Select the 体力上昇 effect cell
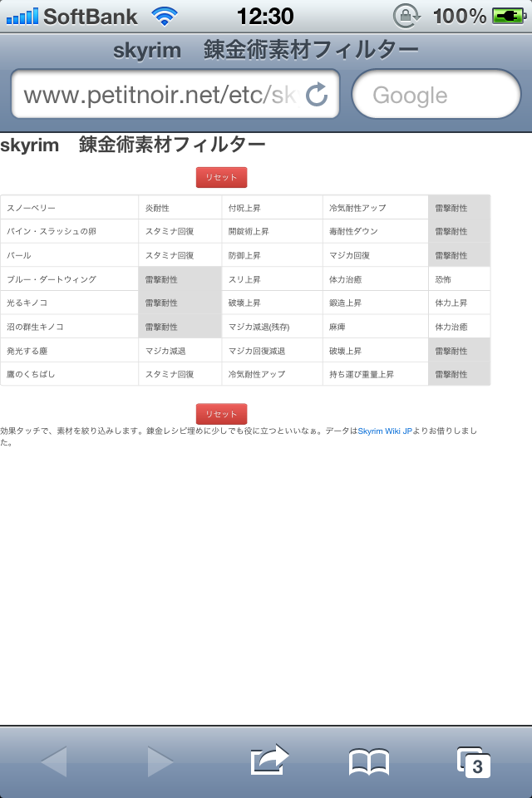Viewport: 532px width, 798px height. click(459, 303)
